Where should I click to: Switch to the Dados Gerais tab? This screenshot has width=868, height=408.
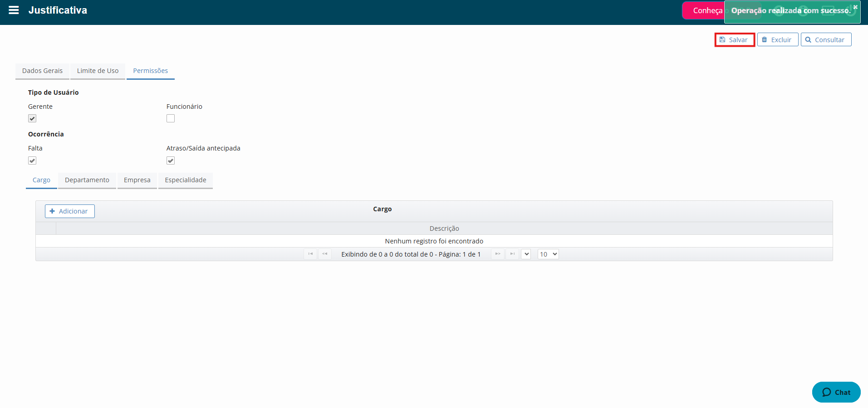(42, 71)
